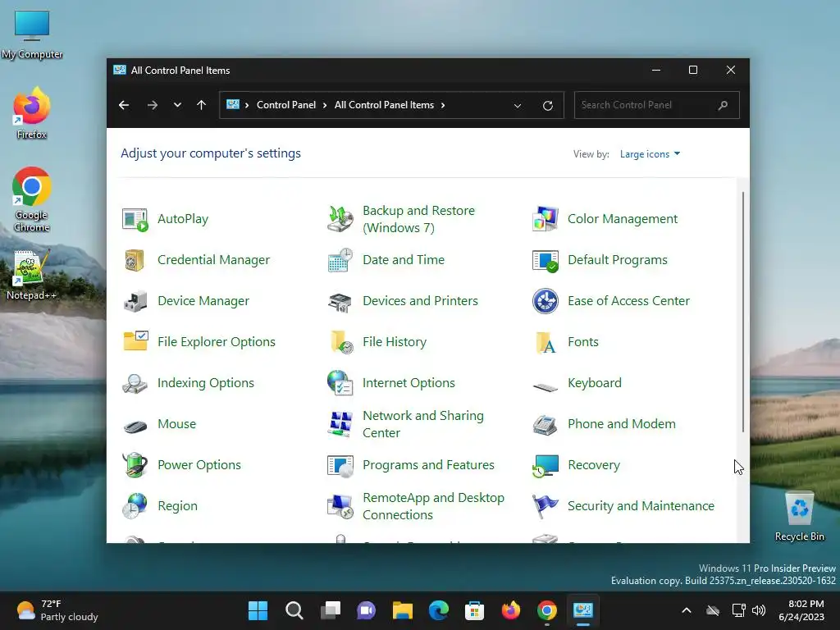Image resolution: width=840 pixels, height=630 pixels.
Task: Open the Programs and Features icon
Action: click(x=340, y=466)
